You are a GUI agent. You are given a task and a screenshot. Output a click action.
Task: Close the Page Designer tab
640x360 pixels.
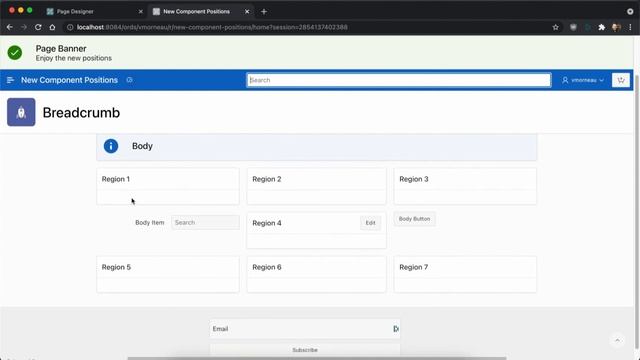point(141,11)
